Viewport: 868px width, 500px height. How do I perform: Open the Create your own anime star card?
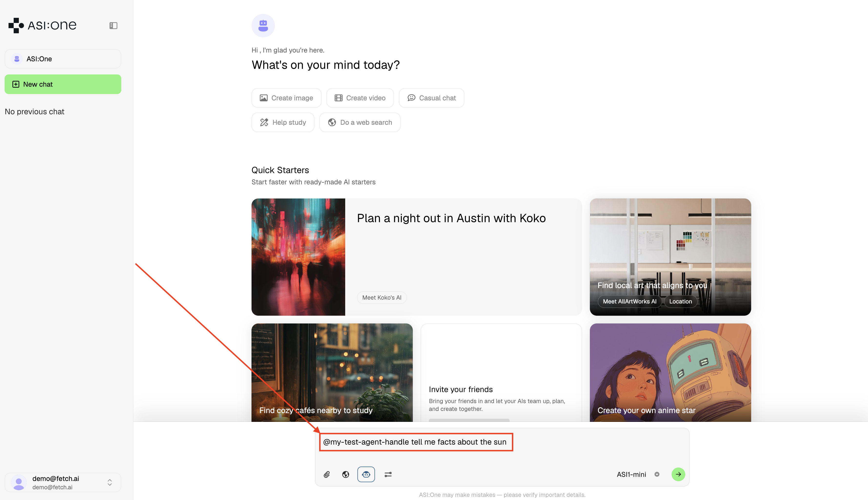670,373
